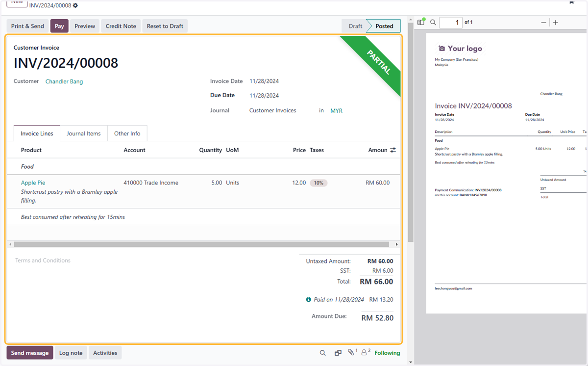Click the PDF page number input field
Screen dimensions: 588x366
pos(451,23)
